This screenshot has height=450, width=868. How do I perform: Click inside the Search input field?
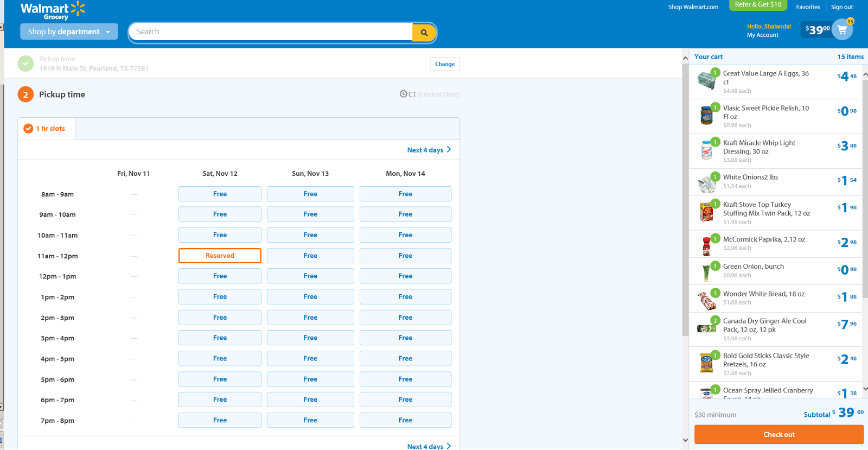(271, 32)
